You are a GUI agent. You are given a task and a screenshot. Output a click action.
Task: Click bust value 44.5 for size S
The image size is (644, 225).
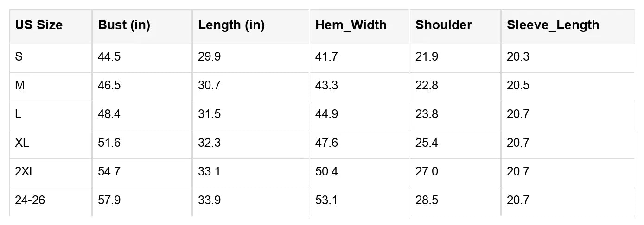coord(109,57)
